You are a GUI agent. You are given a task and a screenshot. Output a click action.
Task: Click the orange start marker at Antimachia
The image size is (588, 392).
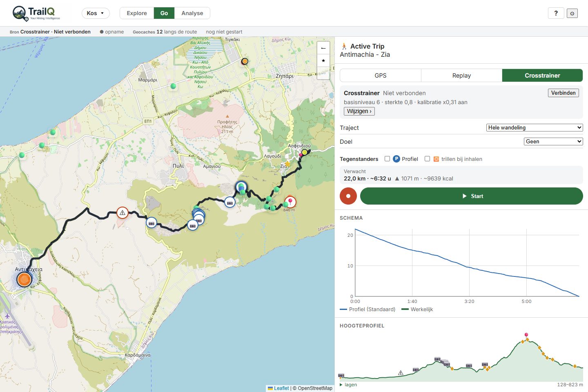click(x=24, y=279)
